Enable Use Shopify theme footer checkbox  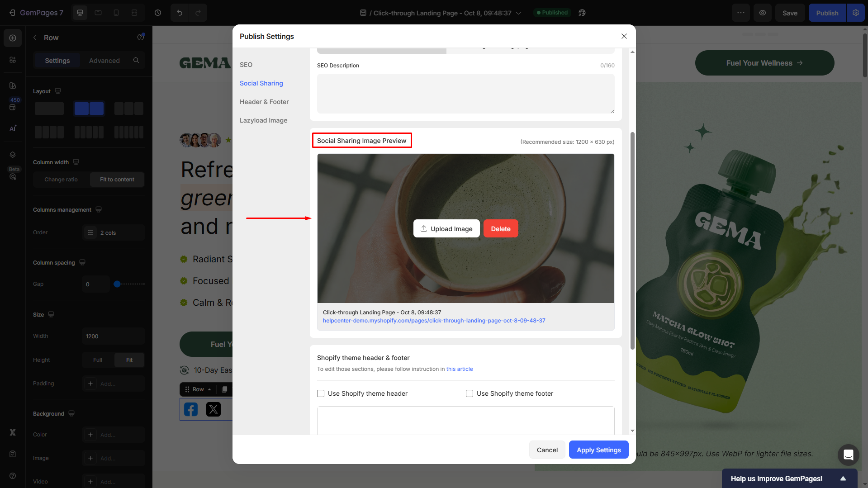pos(470,393)
